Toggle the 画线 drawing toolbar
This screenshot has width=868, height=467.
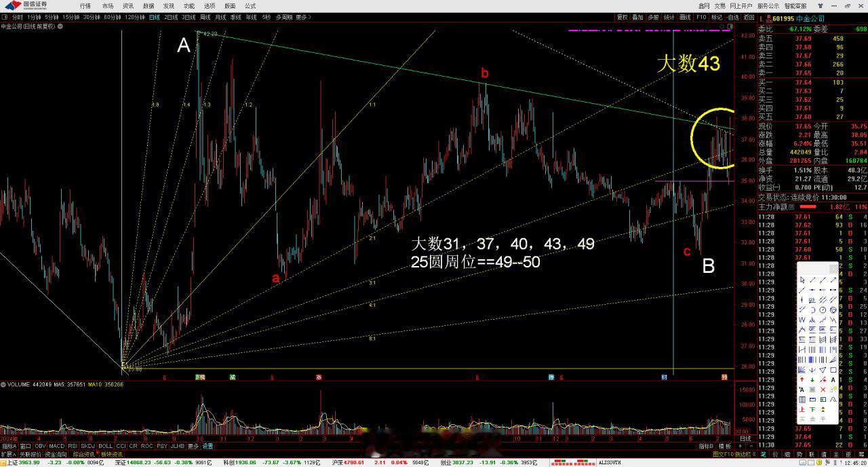pyautogui.click(x=685, y=18)
